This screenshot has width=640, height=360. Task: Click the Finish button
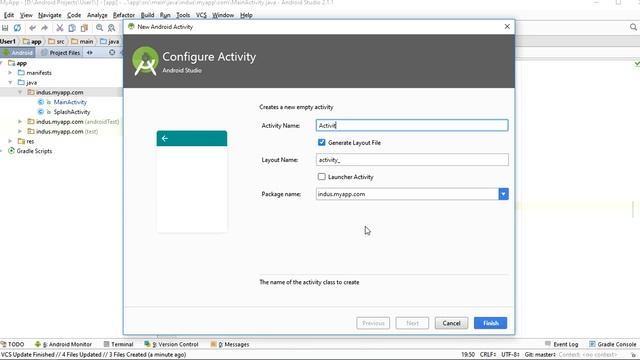pyautogui.click(x=490, y=323)
